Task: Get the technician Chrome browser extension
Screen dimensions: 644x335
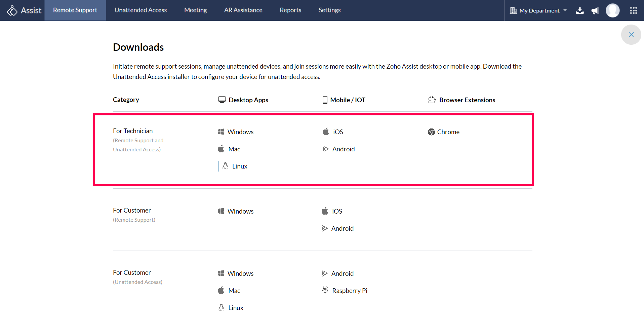Action: click(448, 132)
